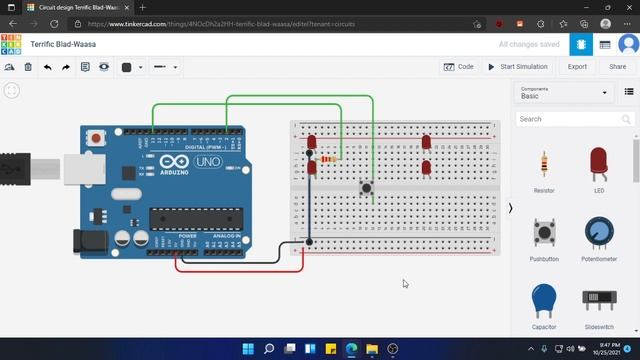Click the project name Terrific Blad-Waasa

[x=63, y=44]
